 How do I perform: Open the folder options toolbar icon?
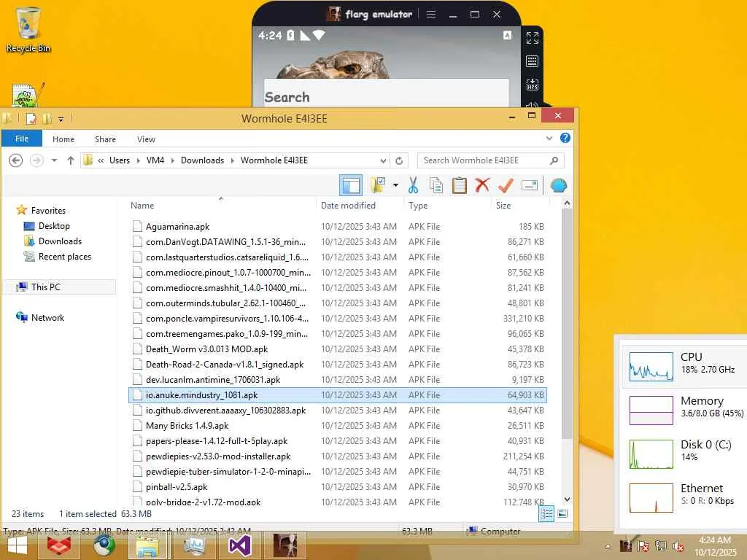coord(379,185)
